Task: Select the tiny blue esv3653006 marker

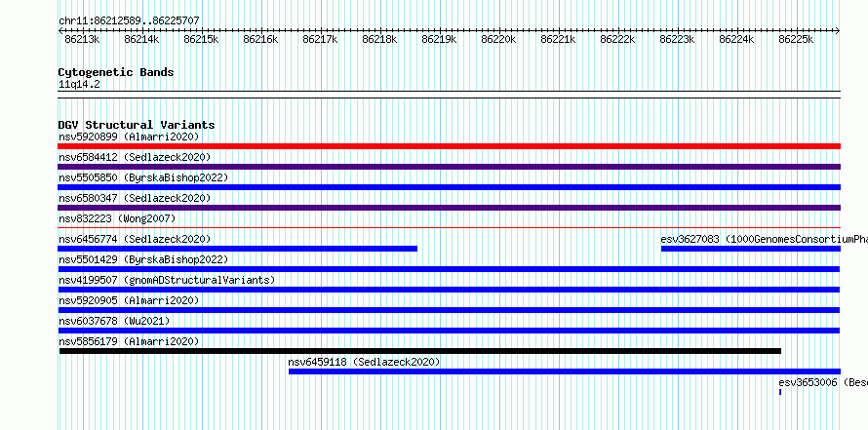Action: click(x=780, y=392)
